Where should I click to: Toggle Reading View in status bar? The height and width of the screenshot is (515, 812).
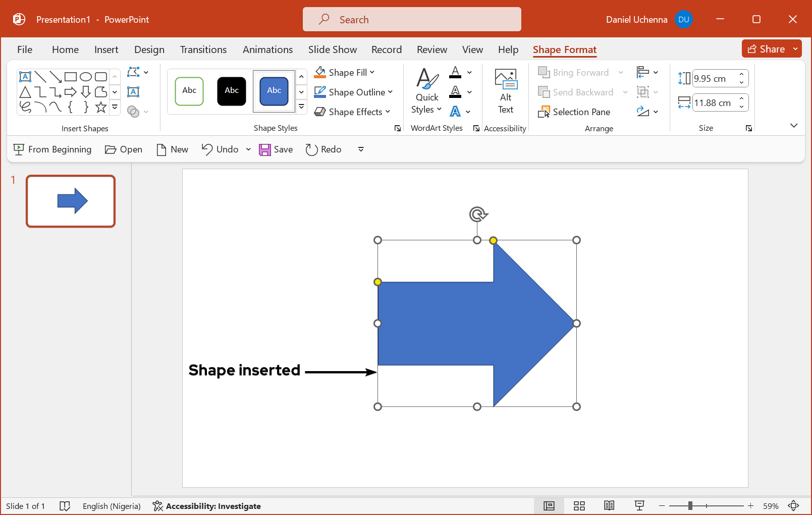tap(609, 506)
